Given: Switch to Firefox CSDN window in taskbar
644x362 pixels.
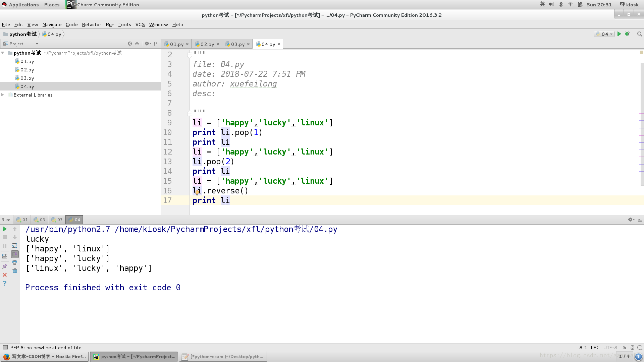Looking at the screenshot, I should coord(45,356).
